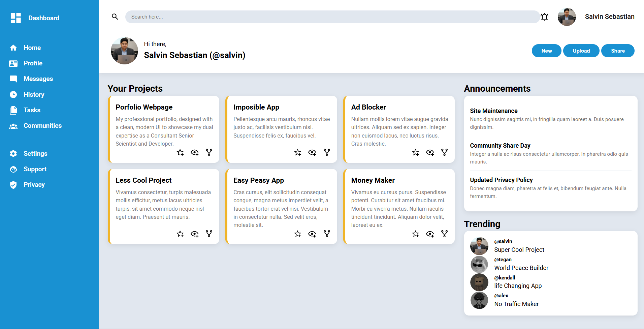The height and width of the screenshot is (329, 644).
Task: Click the search magnifier icon
Action: 115,17
